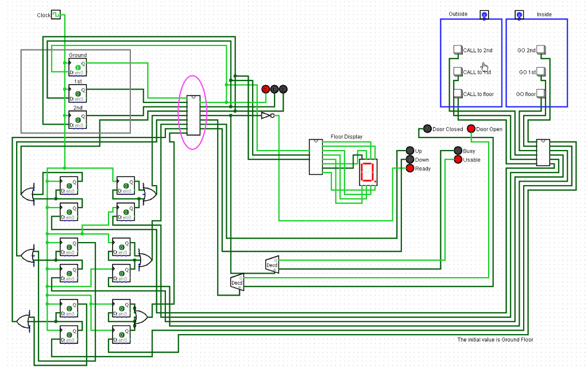Select the Clock component at top left
This screenshot has height=368, width=588.
55,14
